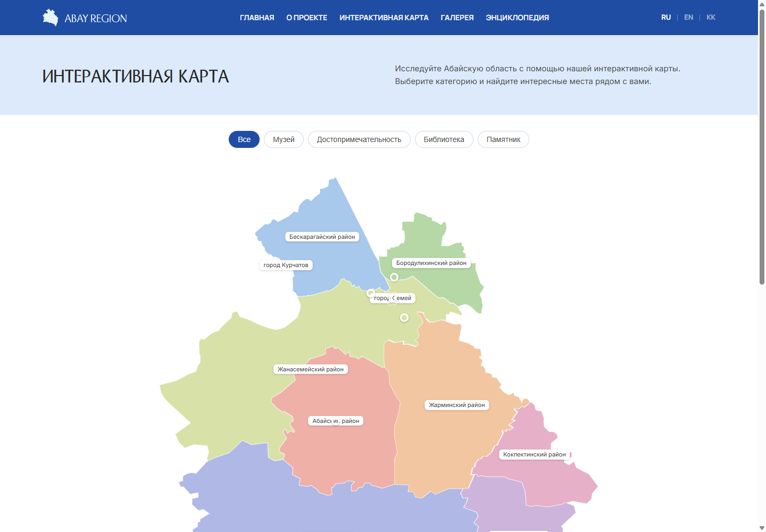Select Жарминский район label

(x=457, y=405)
